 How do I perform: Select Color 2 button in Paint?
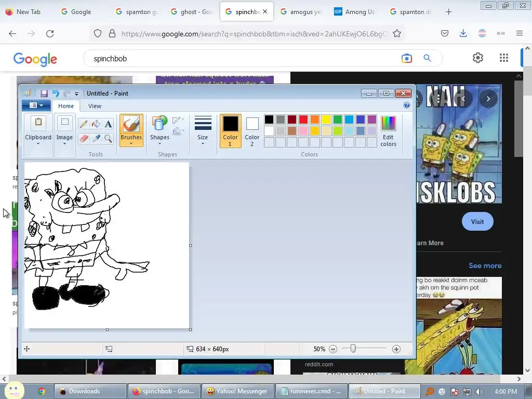coord(252,131)
